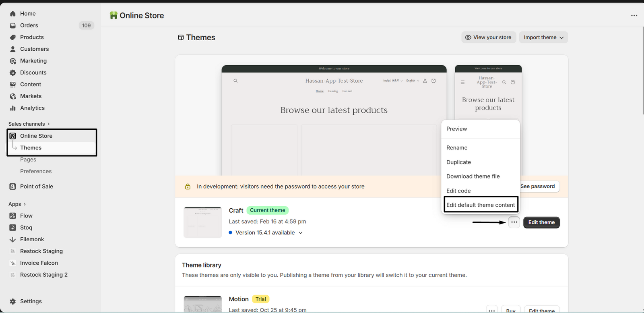
Task: Choose Download theme file menu item
Action: (481, 176)
